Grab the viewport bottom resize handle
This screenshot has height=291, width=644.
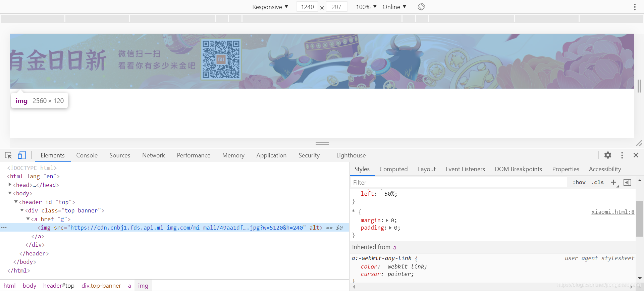322,143
